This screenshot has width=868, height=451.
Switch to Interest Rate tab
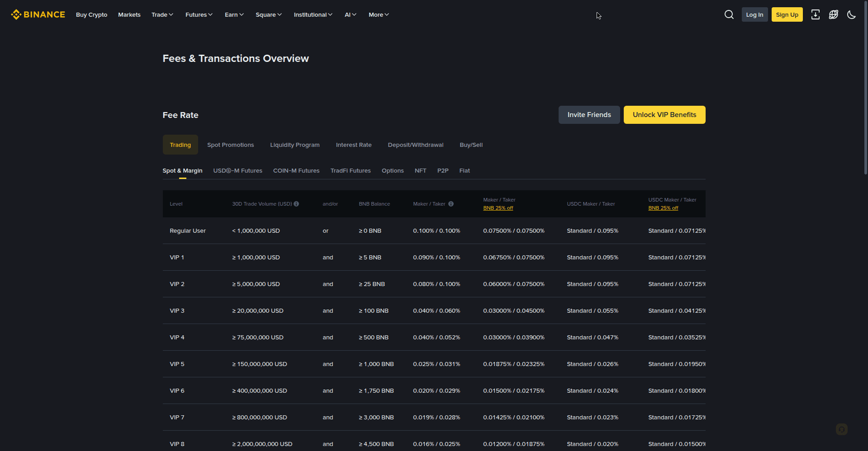pos(354,145)
